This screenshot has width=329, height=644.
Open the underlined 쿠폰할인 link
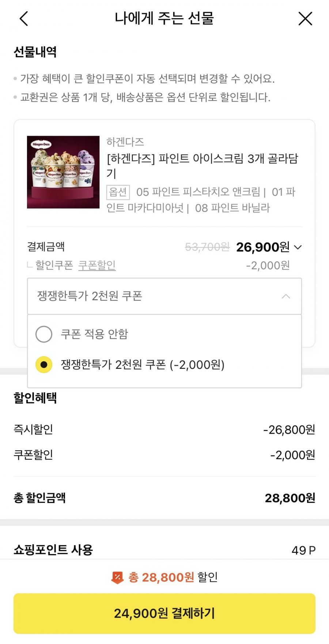point(97,265)
